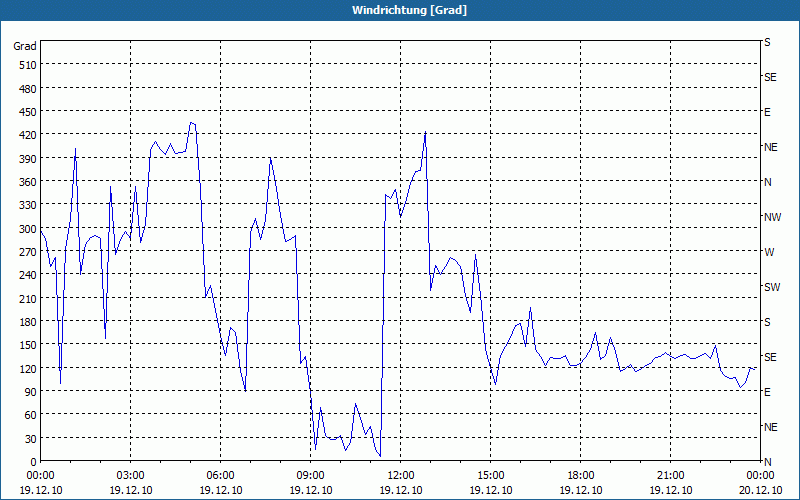Click the "300" degree label
The width and height of the screenshot is (800, 500).
pyautogui.click(x=28, y=229)
